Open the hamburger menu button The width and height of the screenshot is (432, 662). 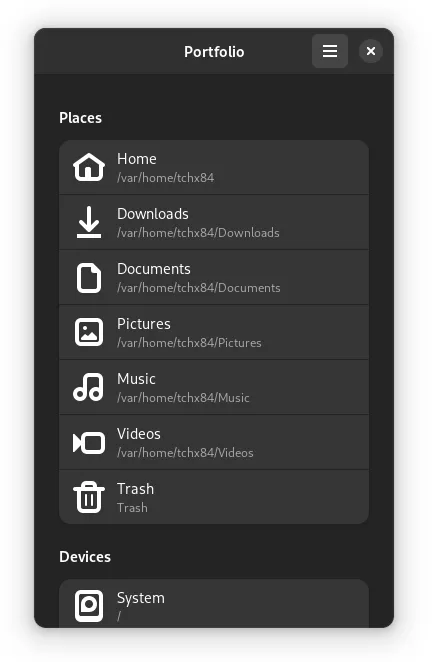330,51
